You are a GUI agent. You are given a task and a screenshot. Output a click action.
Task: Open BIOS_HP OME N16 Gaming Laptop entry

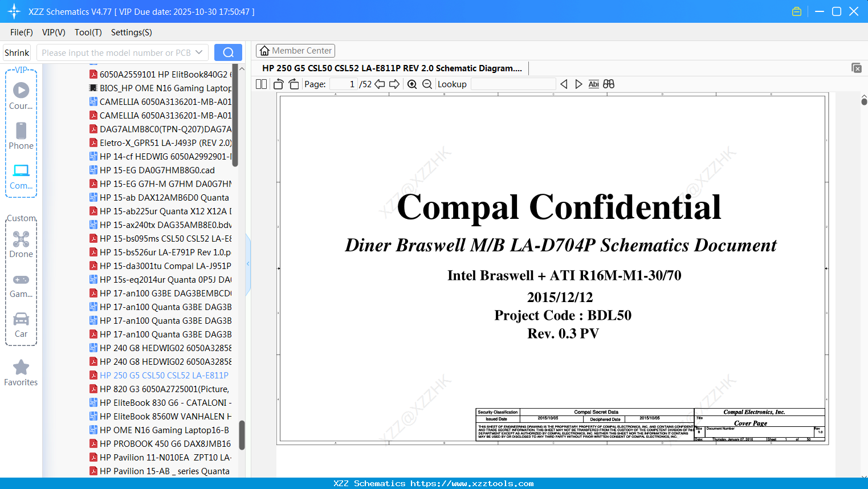(x=160, y=88)
